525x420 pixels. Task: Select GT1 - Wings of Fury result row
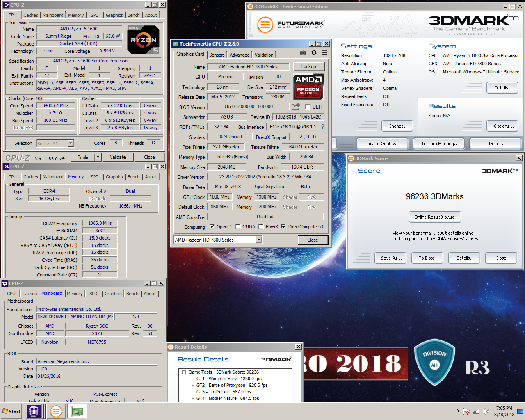[228, 379]
